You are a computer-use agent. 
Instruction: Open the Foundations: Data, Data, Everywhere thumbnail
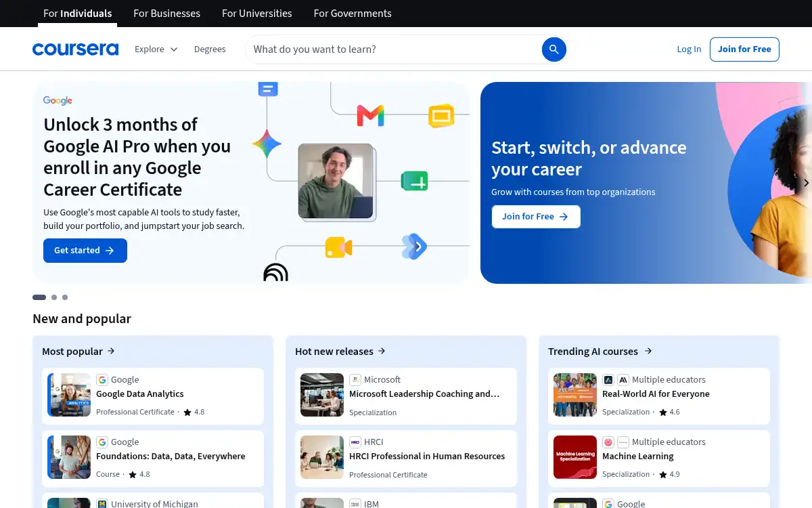(x=69, y=457)
